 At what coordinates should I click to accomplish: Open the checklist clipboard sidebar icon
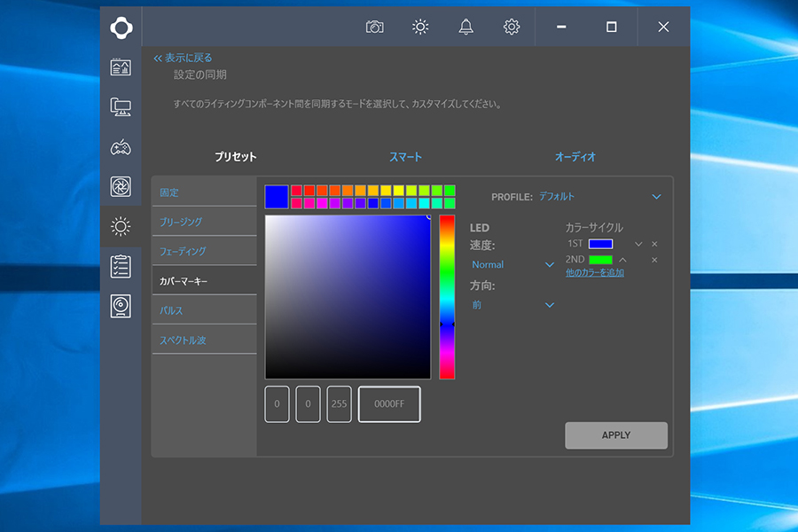point(121,266)
